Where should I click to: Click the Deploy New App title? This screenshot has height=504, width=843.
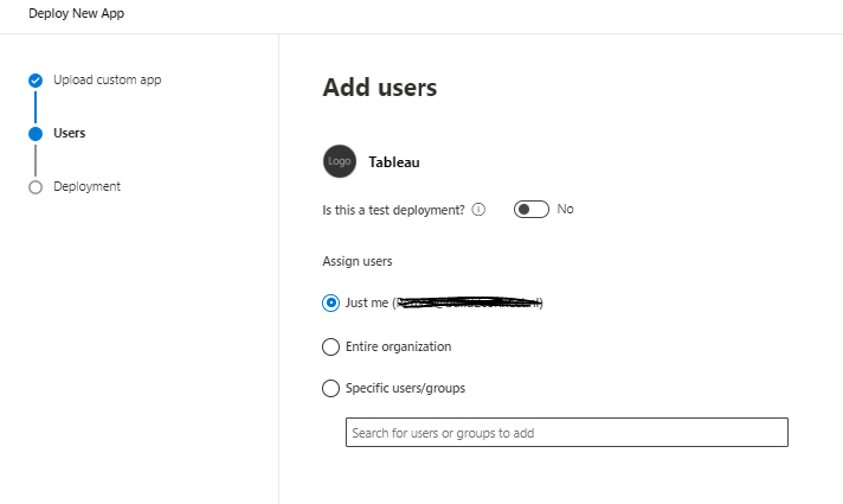click(77, 14)
